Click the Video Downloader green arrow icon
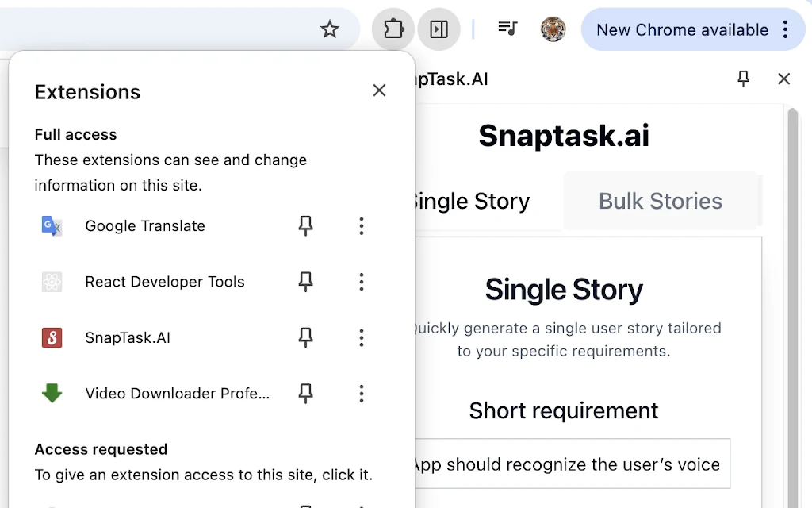The height and width of the screenshot is (508, 812). 52,394
